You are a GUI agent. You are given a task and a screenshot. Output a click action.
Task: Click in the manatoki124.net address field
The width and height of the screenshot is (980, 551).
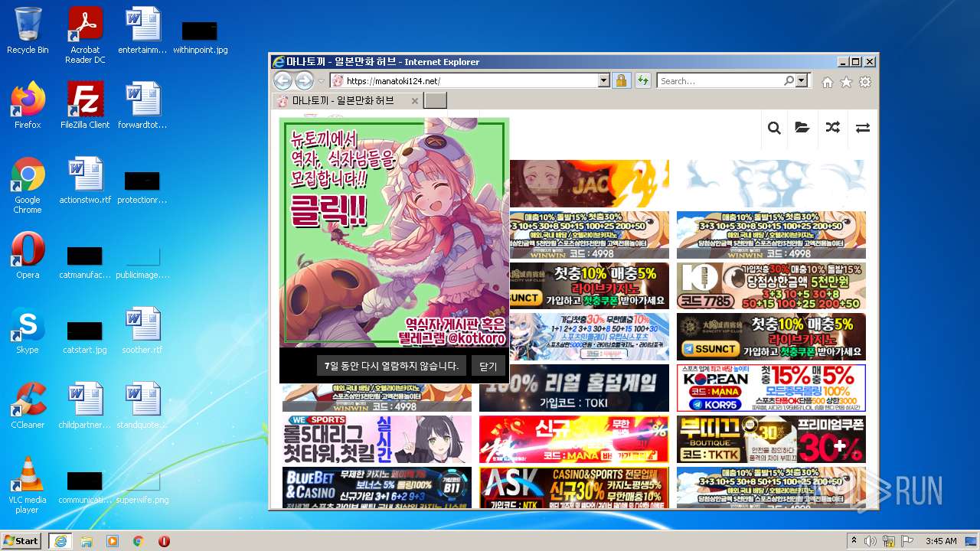click(x=470, y=80)
